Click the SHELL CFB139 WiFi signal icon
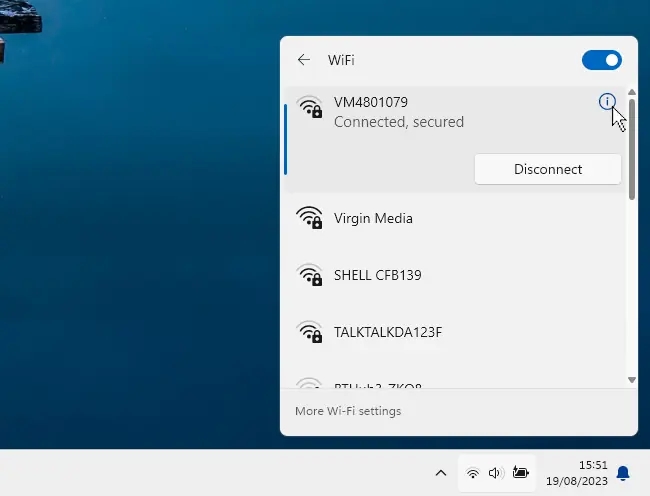Image resolution: width=650 pixels, height=496 pixels. point(309,275)
